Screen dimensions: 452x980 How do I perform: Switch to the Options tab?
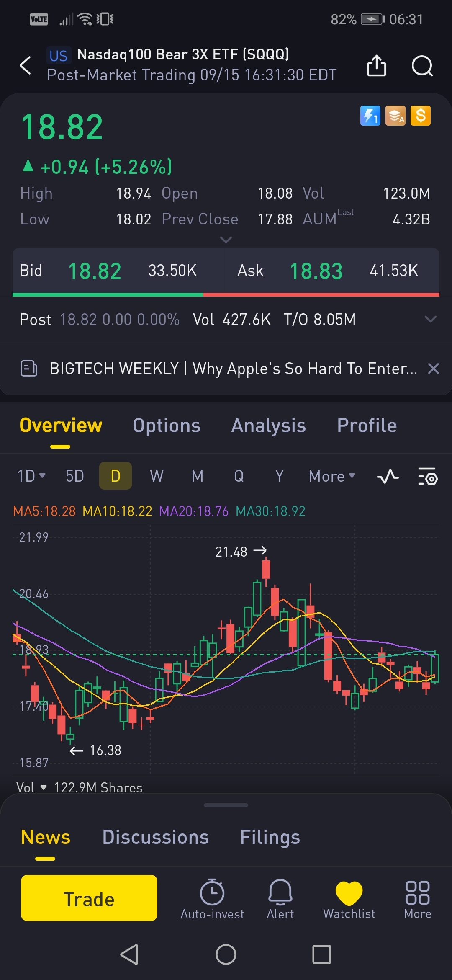coord(167,426)
